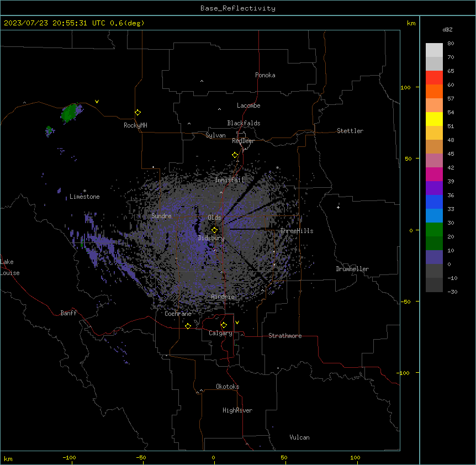Click the yellow 54-51 dBZ legend swatch

coord(434,119)
